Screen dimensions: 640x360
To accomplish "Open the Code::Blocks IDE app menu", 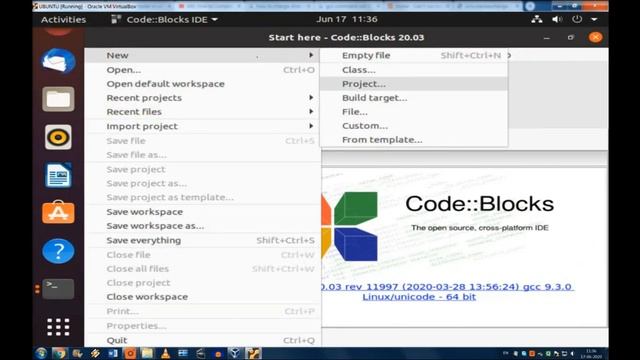I will 164,19.
